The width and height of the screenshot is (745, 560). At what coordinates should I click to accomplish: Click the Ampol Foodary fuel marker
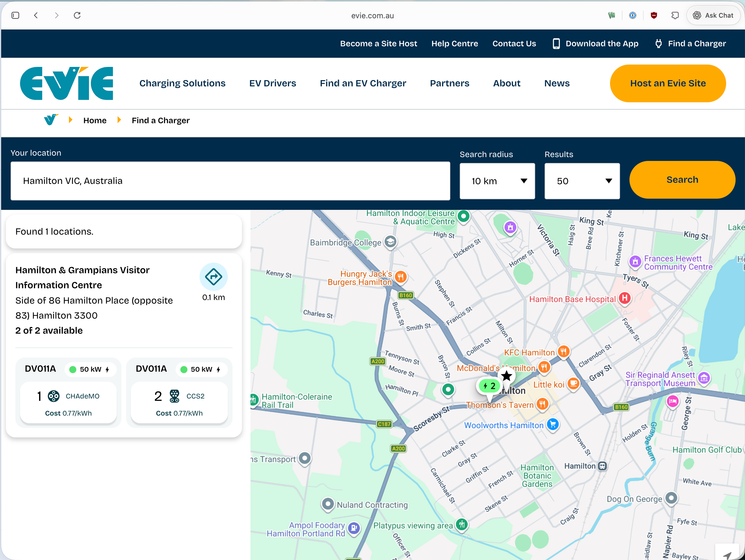(x=354, y=528)
